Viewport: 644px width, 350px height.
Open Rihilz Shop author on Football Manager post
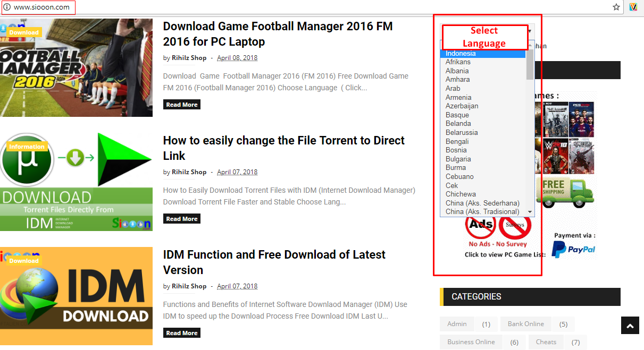(x=189, y=58)
